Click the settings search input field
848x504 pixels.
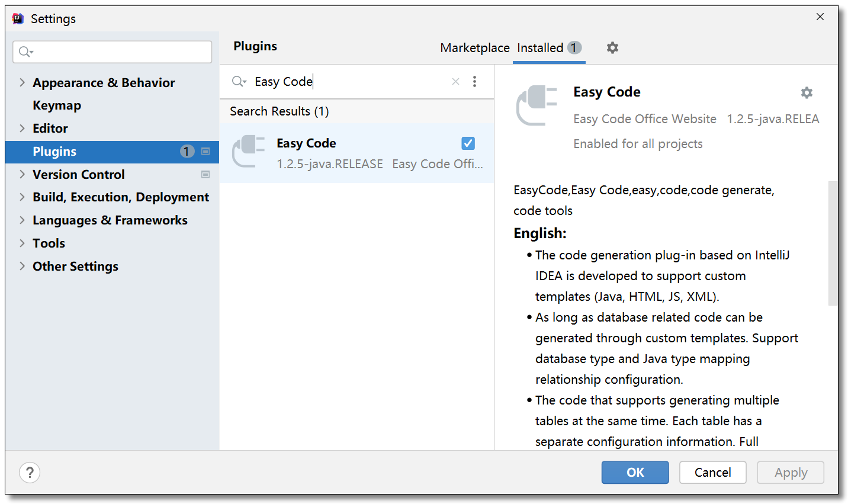113,52
